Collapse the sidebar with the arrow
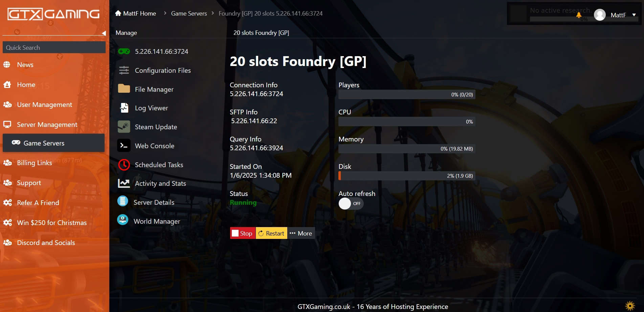The width and height of the screenshot is (644, 312). tap(104, 33)
